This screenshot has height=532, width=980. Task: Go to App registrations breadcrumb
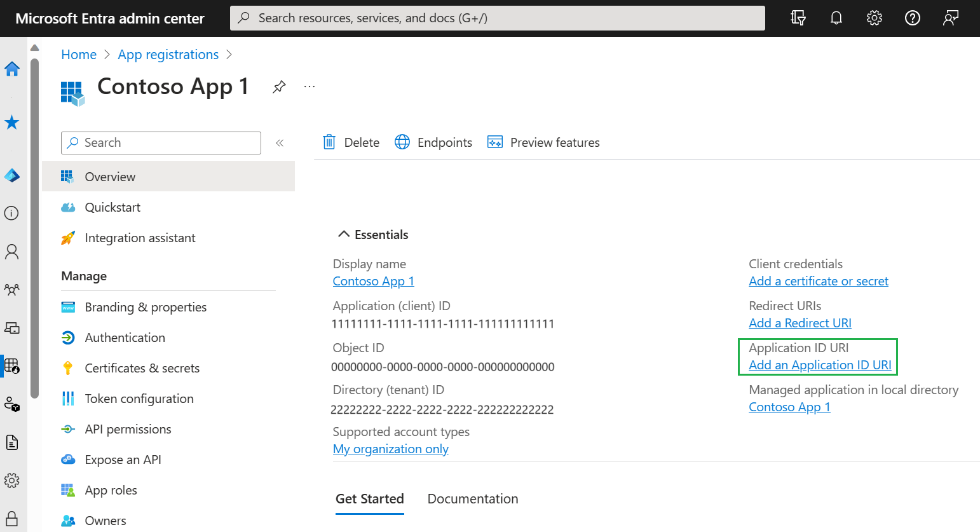click(168, 55)
